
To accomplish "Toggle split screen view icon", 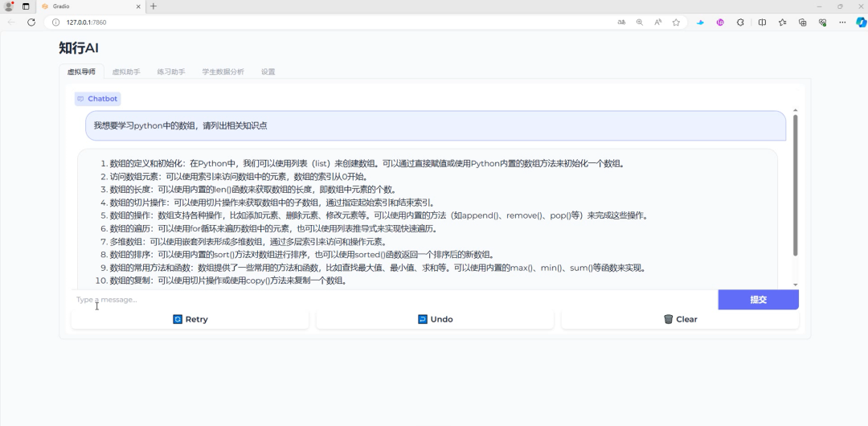I will [762, 23].
